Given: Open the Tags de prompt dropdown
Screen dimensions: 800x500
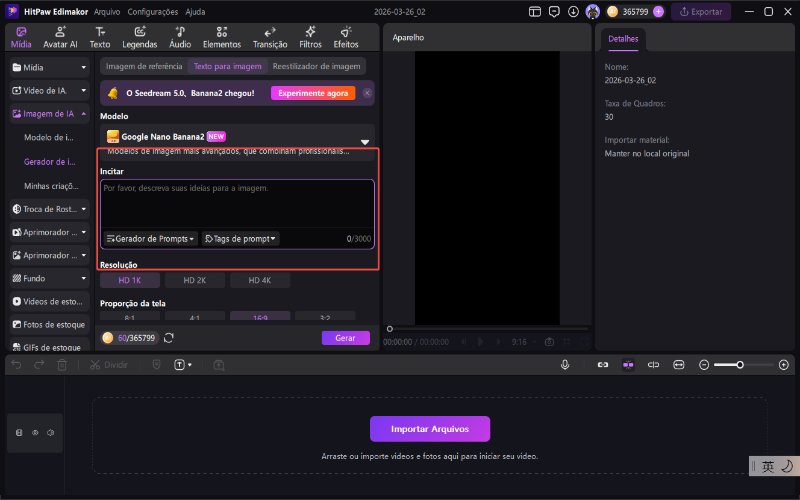Looking at the screenshot, I should pyautogui.click(x=240, y=239).
